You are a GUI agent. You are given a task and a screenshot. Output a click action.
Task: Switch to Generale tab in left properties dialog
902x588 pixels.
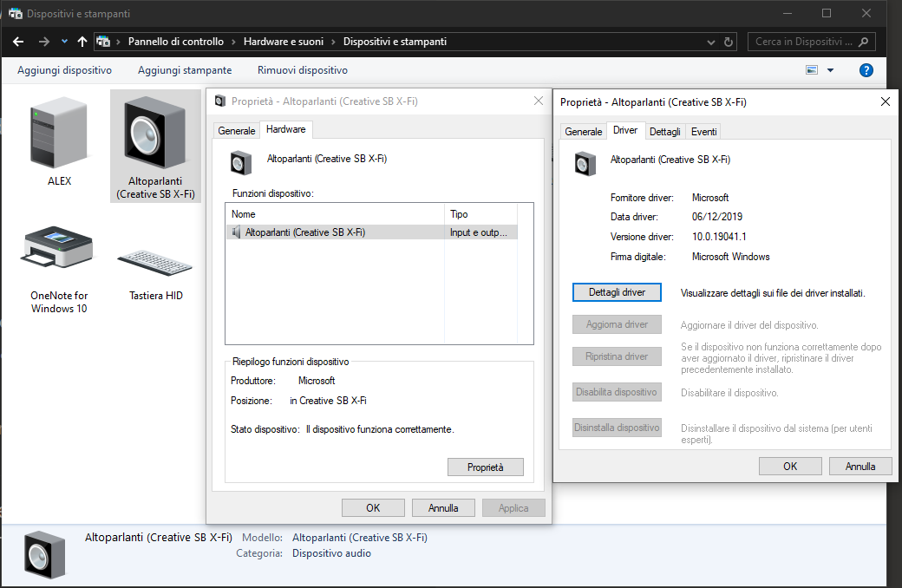[237, 131]
